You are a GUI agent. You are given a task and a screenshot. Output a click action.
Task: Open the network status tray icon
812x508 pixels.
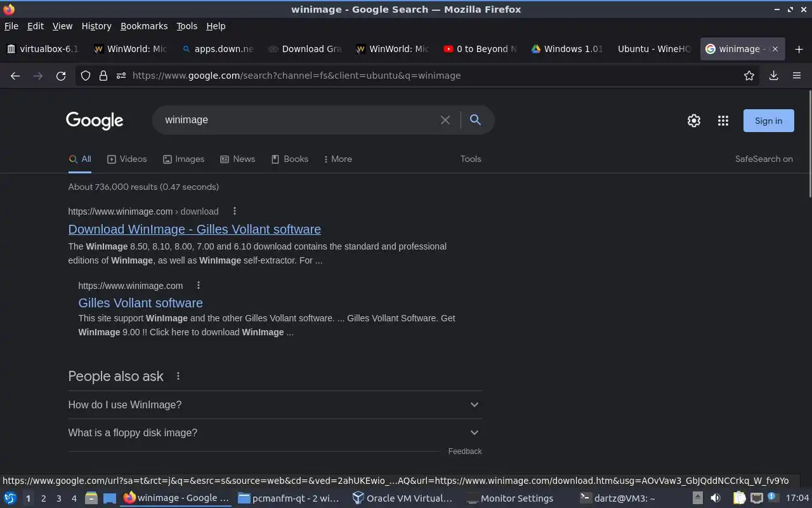click(756, 498)
